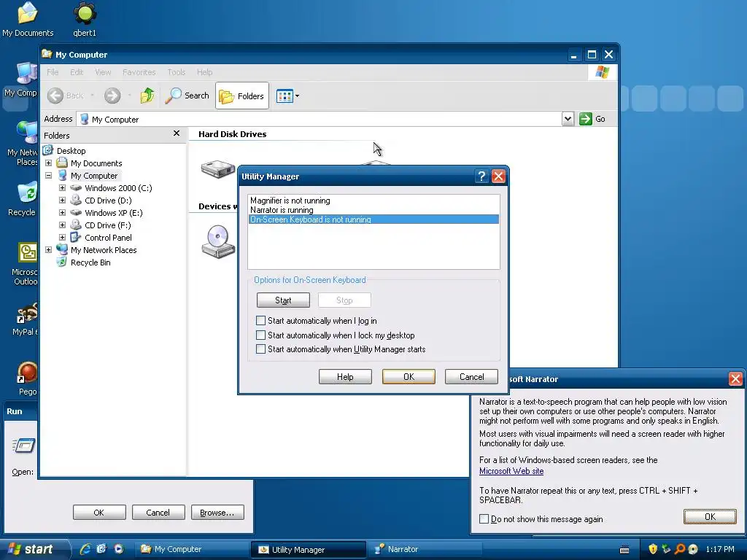This screenshot has width=747, height=560.
Task: Click the Utility Manager taskbar button
Action: click(309, 549)
